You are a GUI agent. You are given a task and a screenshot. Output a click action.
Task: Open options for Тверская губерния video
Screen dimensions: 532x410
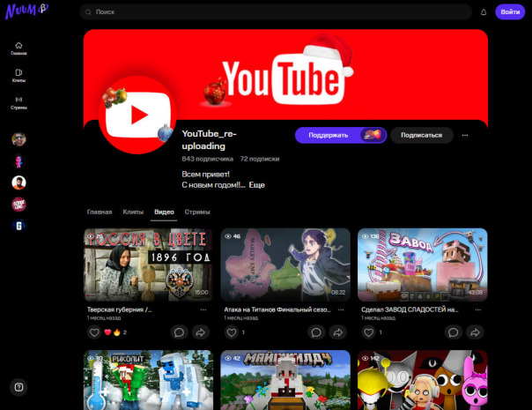point(203,309)
